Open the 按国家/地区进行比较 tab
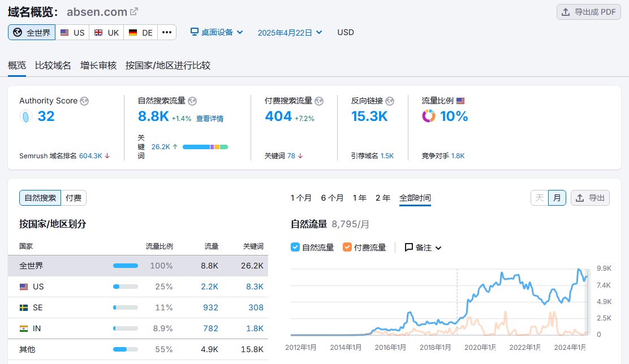This screenshot has width=629, height=364. (x=167, y=66)
